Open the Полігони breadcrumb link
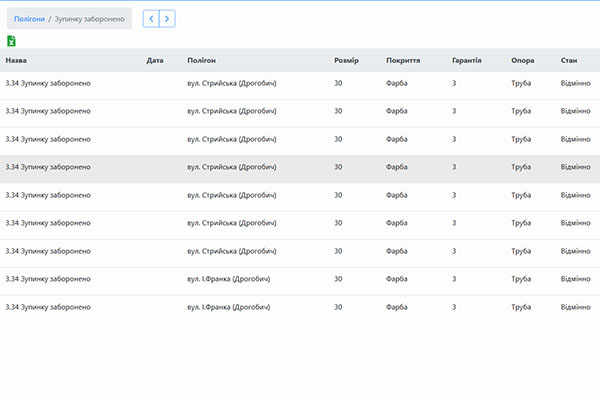Screen dimensions: 600x400 tap(29, 18)
